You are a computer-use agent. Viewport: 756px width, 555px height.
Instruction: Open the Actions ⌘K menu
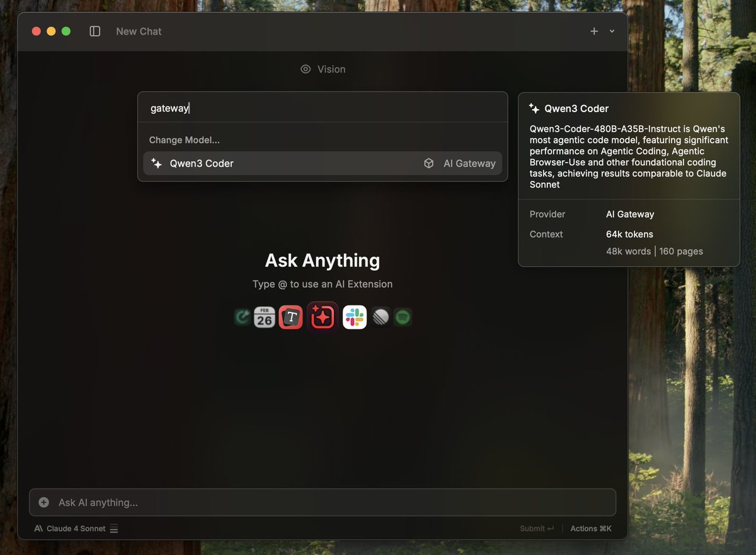click(x=591, y=529)
